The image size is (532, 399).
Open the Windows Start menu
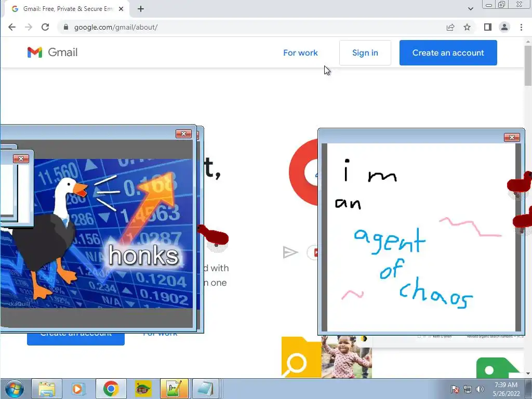pos(14,389)
